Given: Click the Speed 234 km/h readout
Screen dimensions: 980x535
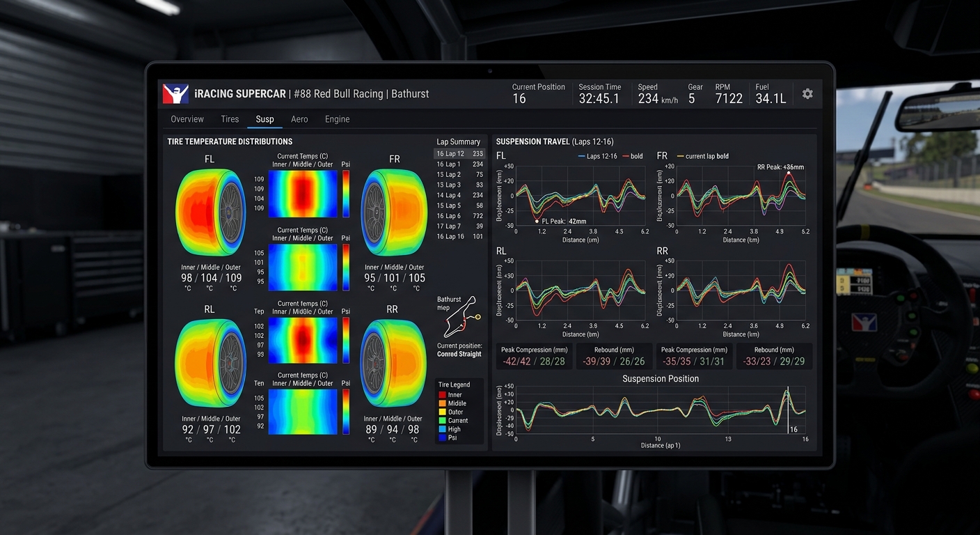Looking at the screenshot, I should pos(658,94).
